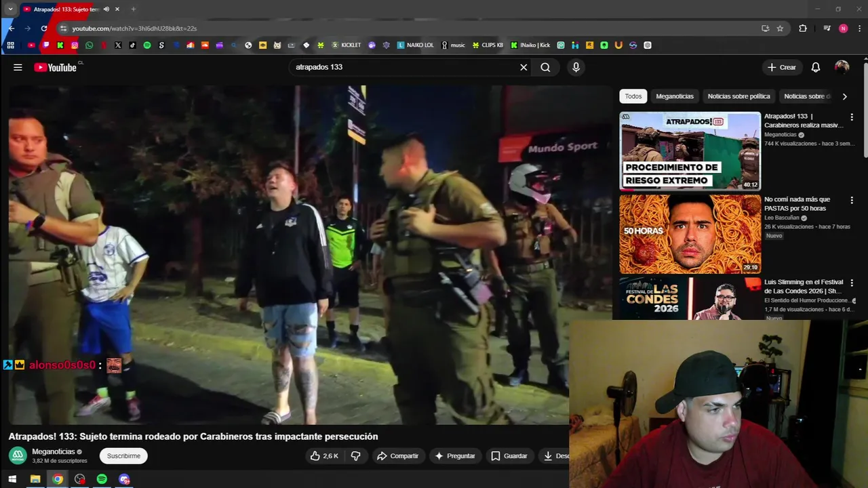Open options for the Luis Slimming video

(852, 283)
